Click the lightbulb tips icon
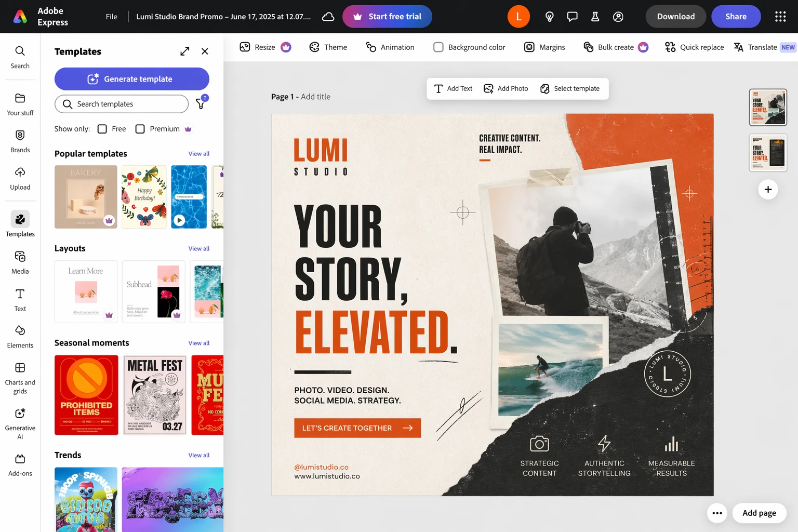This screenshot has height=532, width=798. (549, 17)
